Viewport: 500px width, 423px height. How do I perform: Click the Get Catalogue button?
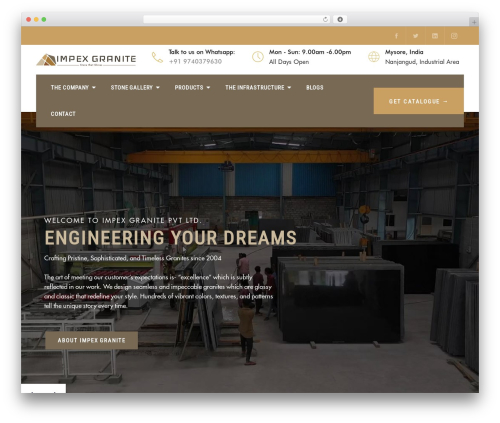coord(419,101)
